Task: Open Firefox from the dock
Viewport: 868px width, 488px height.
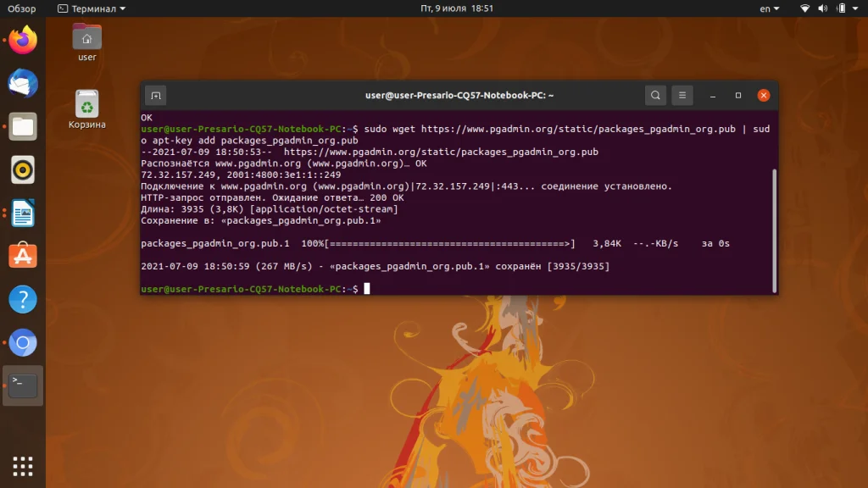Action: click(21, 38)
